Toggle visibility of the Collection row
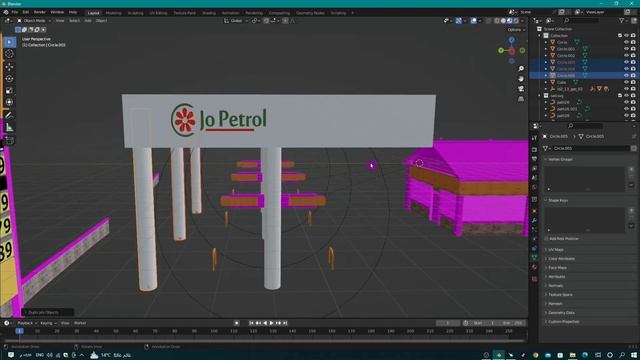Image resolution: width=640 pixels, height=360 pixels. (x=627, y=36)
